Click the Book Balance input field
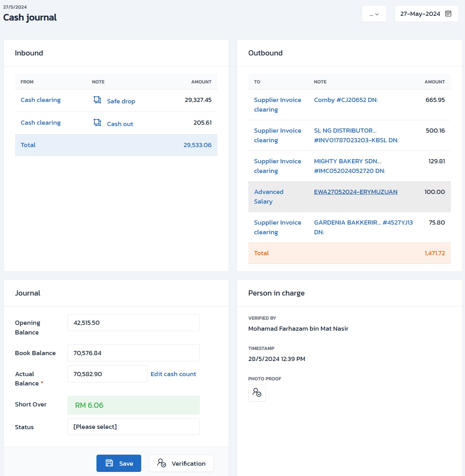This screenshot has width=465, height=476. [133, 353]
